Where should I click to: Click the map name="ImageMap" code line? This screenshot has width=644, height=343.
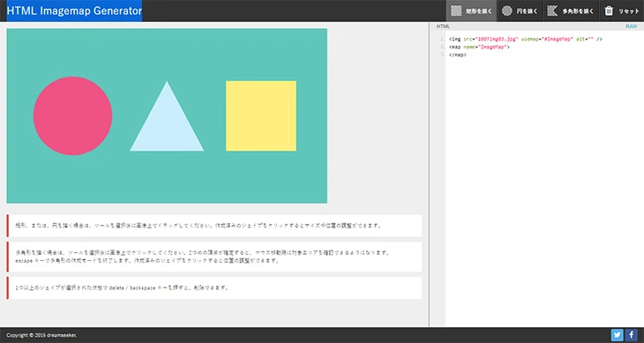coord(479,47)
